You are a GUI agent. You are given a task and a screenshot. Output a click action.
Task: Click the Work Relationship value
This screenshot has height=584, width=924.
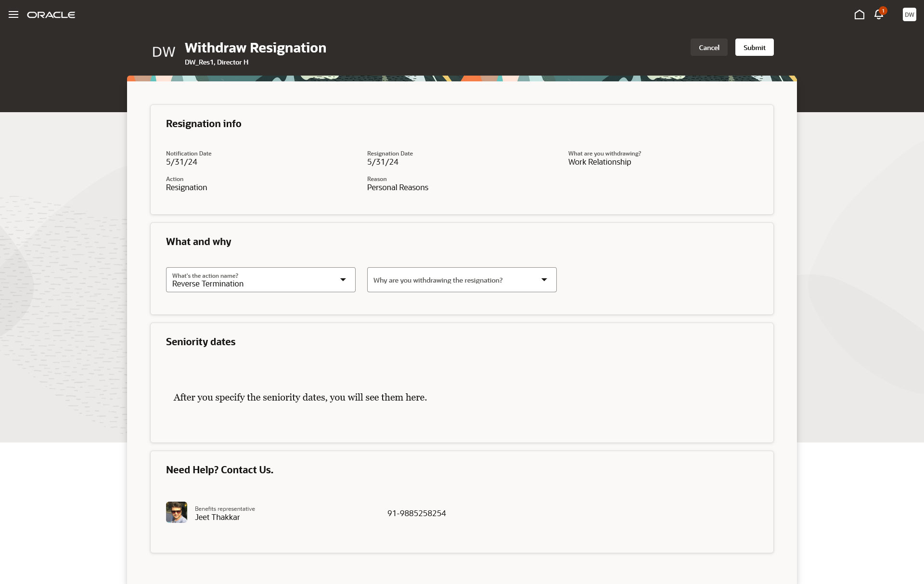coord(599,162)
